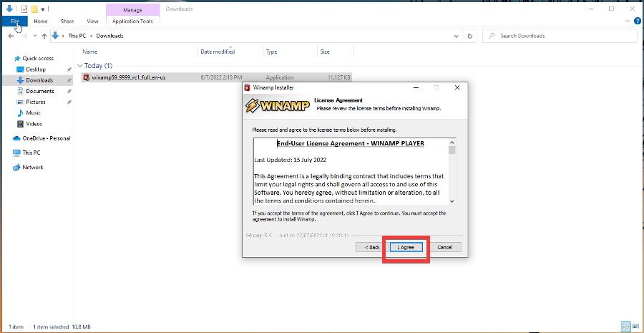Click the Winamp installer file icon
This screenshot has height=333, width=644.
(x=87, y=77)
